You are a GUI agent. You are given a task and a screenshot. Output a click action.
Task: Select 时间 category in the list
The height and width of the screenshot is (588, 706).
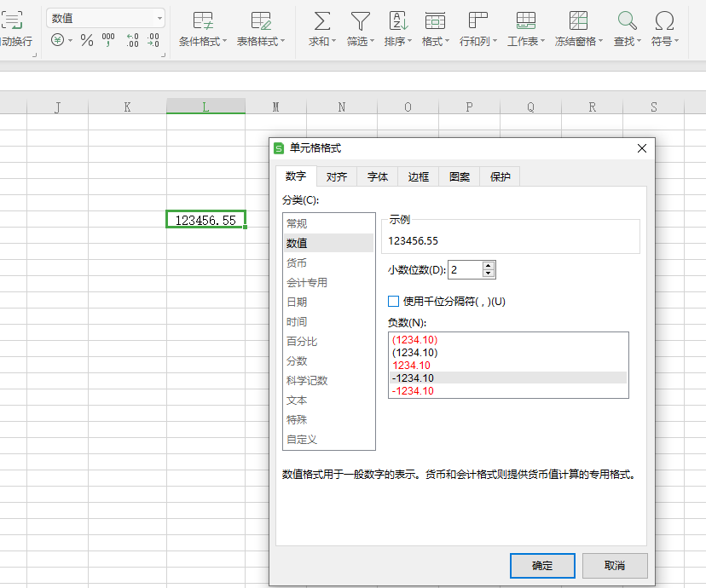[328, 321]
